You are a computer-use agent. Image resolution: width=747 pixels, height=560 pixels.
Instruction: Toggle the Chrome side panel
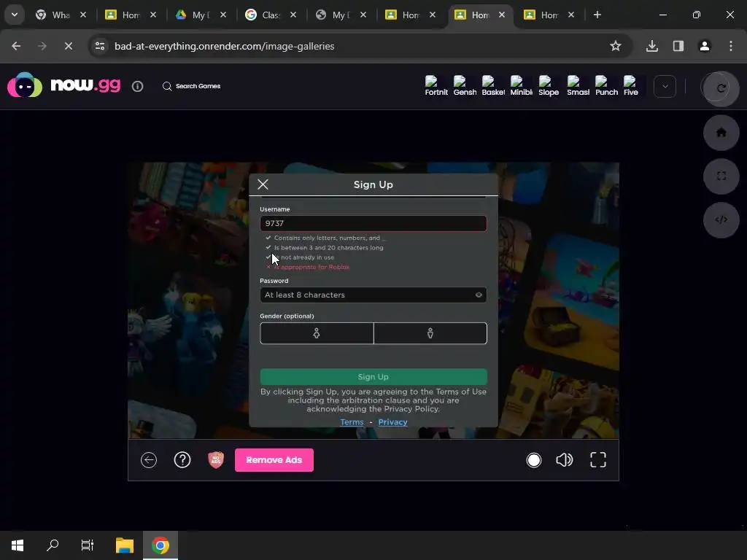pos(678,46)
